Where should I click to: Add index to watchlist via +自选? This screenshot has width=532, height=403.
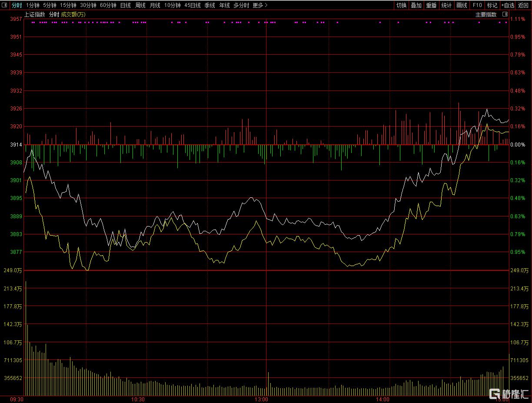[x=507, y=6]
